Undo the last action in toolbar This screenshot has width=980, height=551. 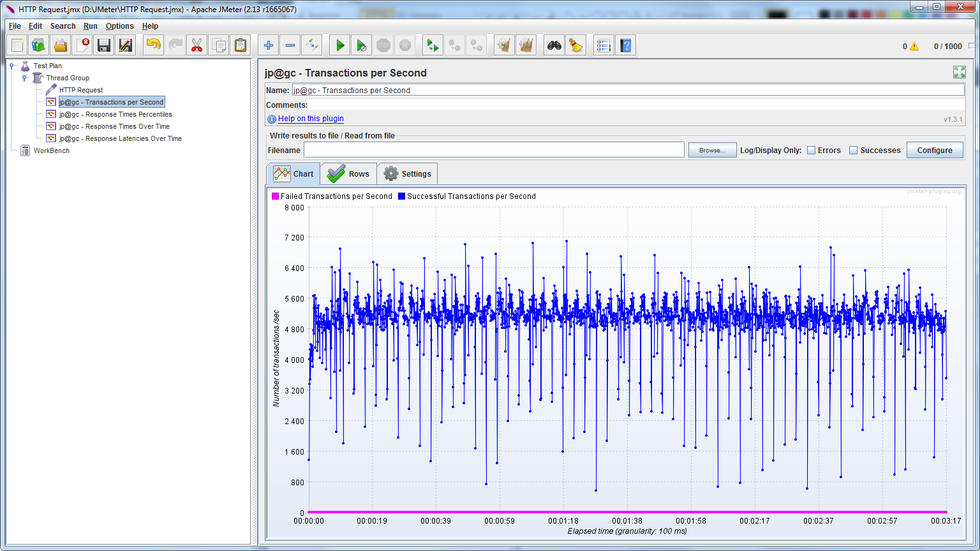point(154,45)
